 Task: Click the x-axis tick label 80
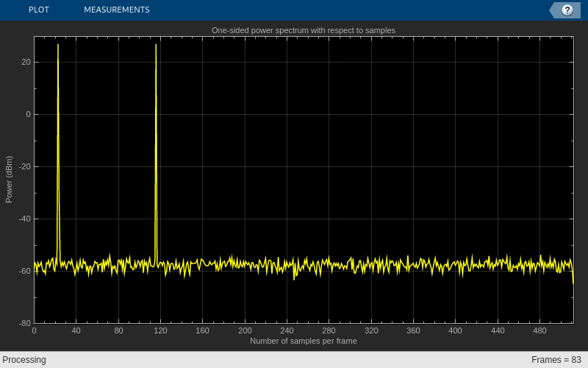point(118,330)
